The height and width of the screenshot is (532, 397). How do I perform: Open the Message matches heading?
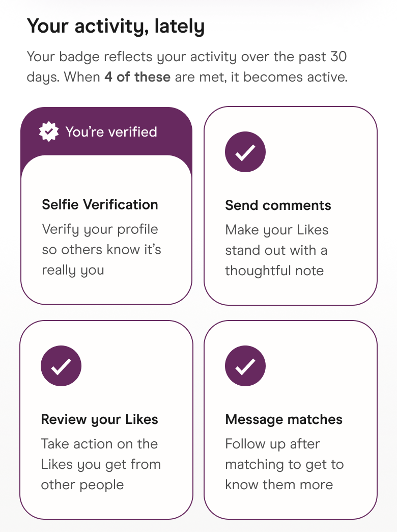point(283,419)
